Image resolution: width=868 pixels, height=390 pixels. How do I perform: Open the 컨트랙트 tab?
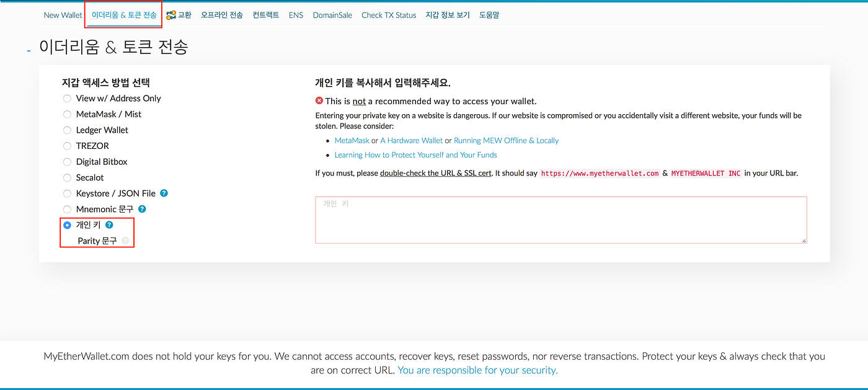[265, 14]
